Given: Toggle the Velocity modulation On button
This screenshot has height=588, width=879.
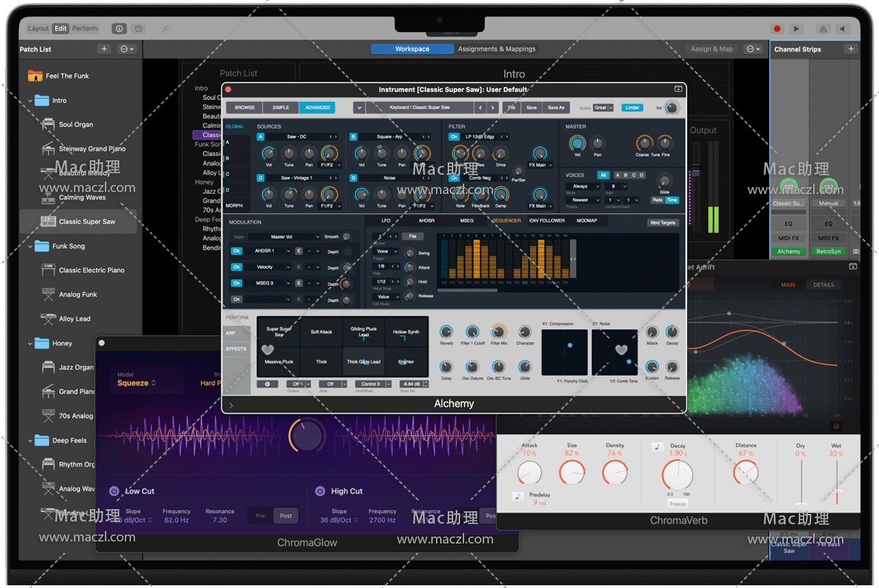Looking at the screenshot, I should 237,267.
